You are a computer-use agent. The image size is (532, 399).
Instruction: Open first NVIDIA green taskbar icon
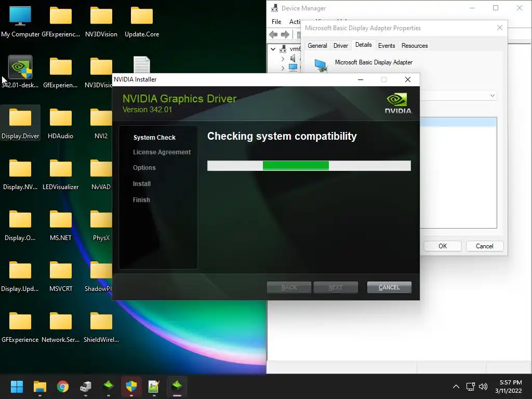point(108,386)
